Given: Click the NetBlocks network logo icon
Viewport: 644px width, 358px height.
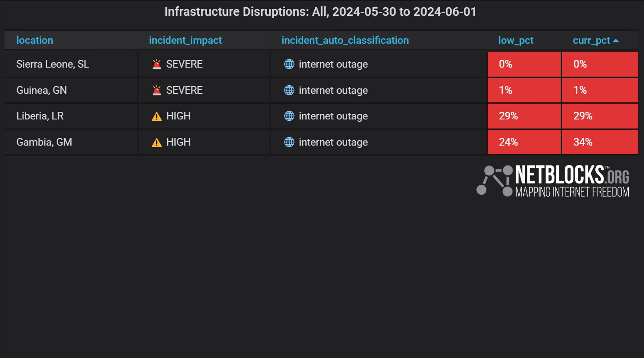Looking at the screenshot, I should point(495,180).
